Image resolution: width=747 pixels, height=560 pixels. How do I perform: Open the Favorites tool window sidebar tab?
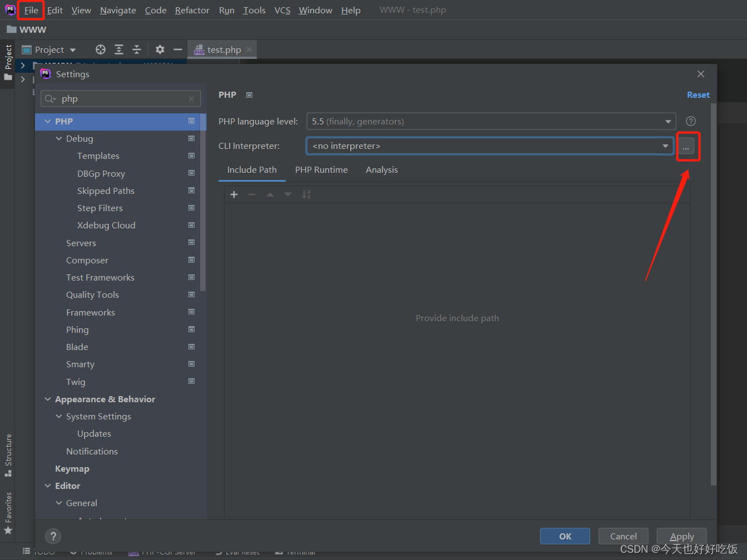[x=8, y=512]
